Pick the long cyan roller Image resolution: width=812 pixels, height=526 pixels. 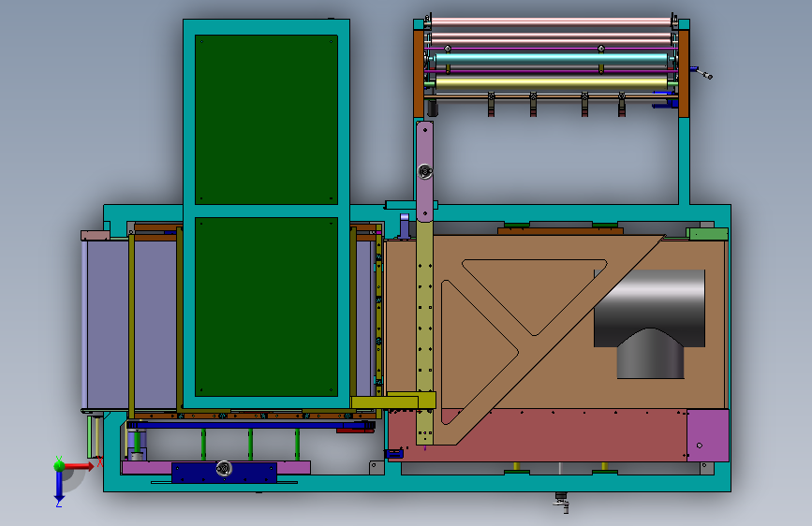click(x=552, y=60)
